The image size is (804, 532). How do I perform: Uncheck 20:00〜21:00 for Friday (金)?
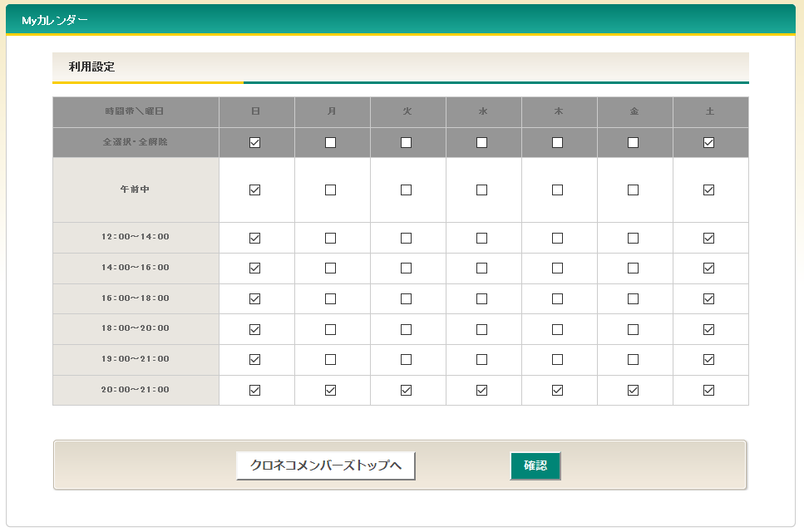[633, 390]
